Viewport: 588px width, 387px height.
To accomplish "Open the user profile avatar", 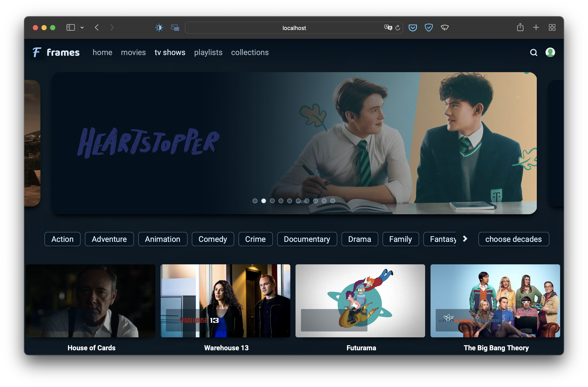I will pyautogui.click(x=550, y=52).
